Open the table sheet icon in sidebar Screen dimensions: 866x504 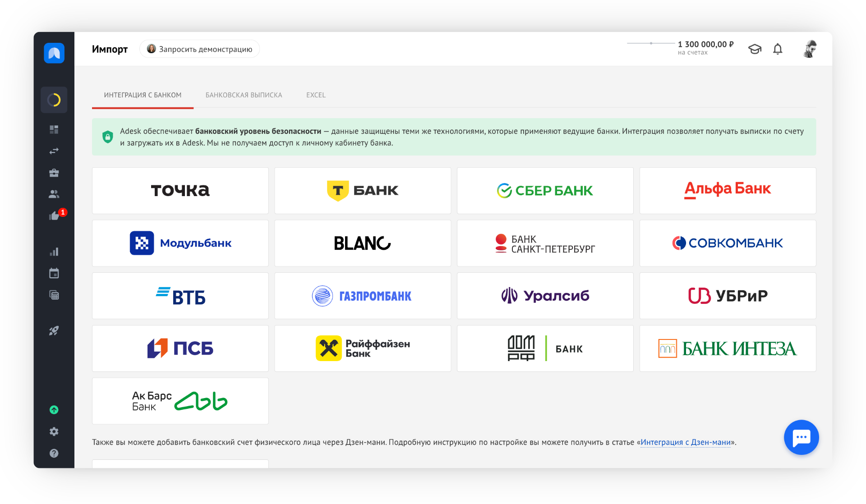(x=54, y=295)
